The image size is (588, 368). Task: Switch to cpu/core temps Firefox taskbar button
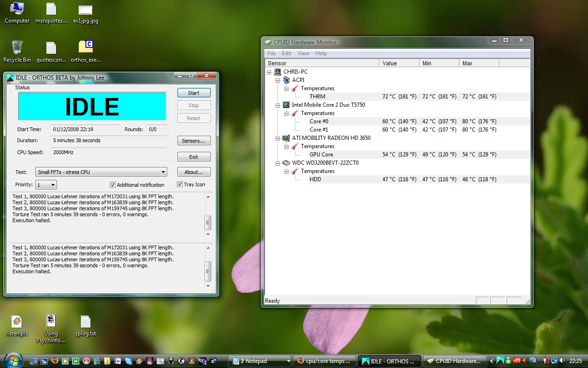[x=325, y=361]
